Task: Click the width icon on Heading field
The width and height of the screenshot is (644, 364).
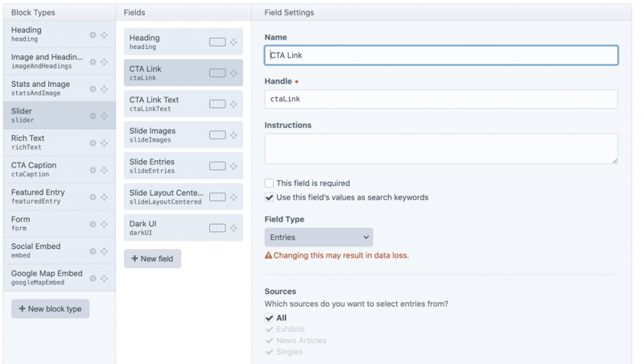Action: [217, 42]
